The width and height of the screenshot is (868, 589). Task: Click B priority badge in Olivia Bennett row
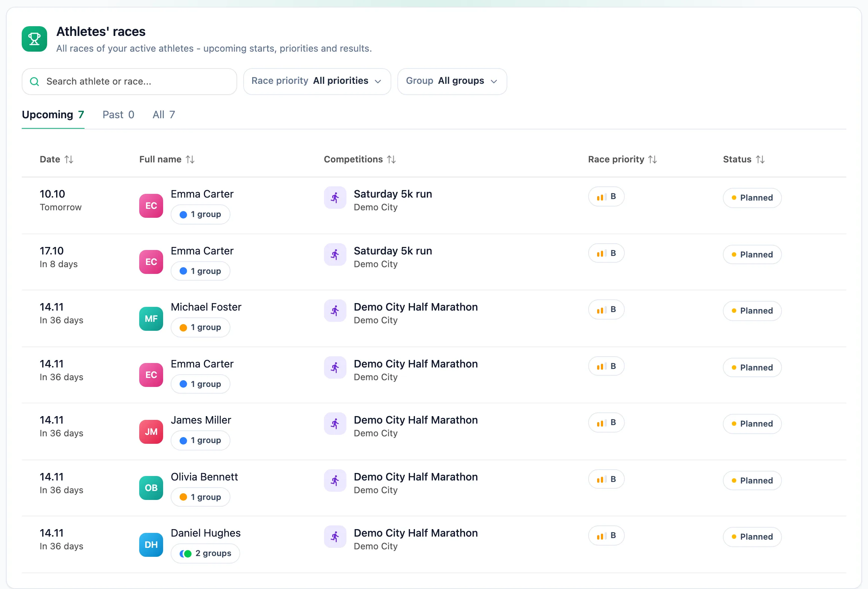click(606, 479)
